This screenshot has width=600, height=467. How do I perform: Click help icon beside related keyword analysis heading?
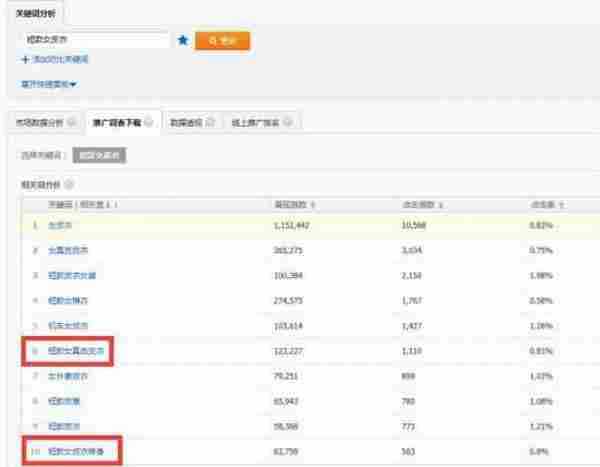[x=67, y=185]
